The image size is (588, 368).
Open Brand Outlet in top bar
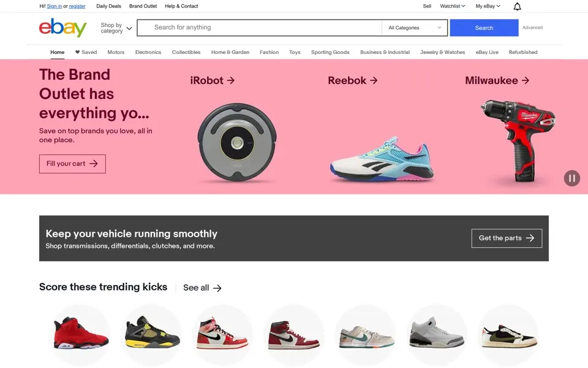(x=143, y=6)
